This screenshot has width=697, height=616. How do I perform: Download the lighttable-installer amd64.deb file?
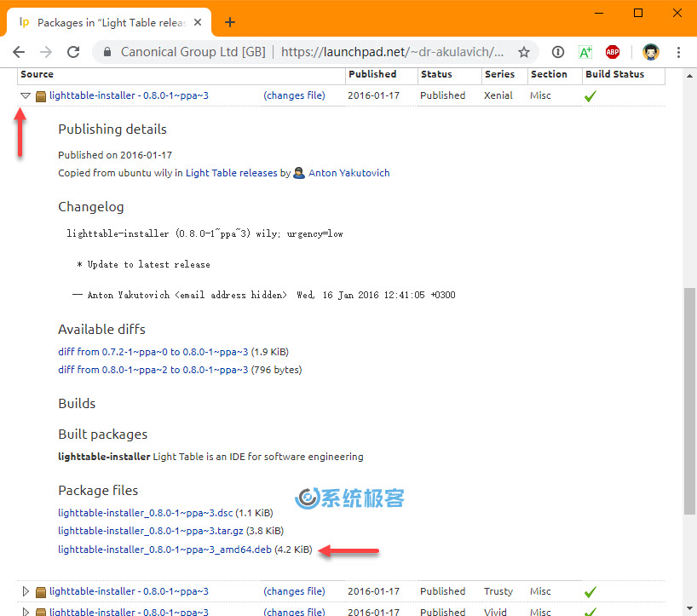(164, 550)
